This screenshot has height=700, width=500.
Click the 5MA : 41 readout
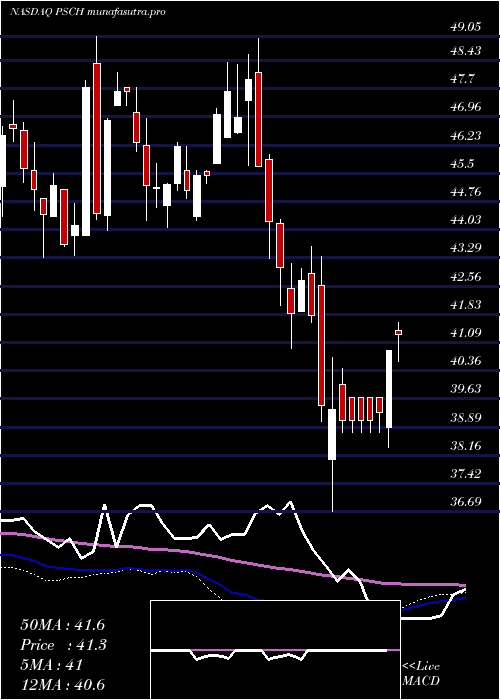pos(52,665)
